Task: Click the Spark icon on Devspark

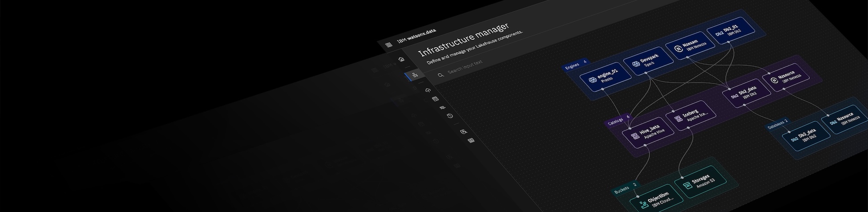Action: pyautogui.click(x=636, y=65)
